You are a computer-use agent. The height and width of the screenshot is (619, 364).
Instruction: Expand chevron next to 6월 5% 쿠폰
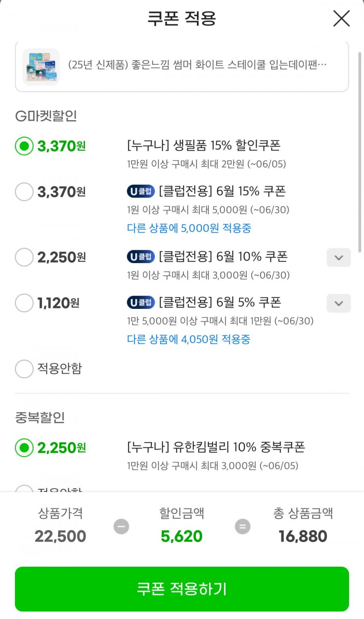(339, 303)
